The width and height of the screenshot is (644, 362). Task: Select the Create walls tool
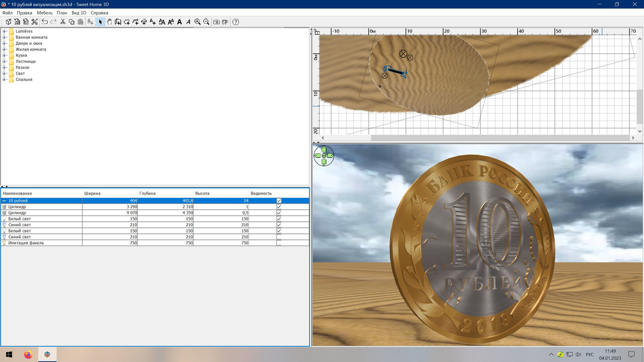click(x=118, y=22)
